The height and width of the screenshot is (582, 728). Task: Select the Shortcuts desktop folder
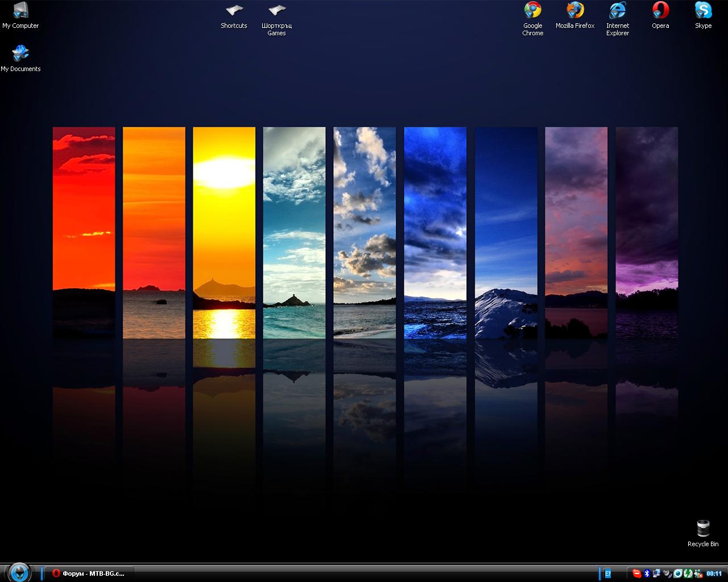[234, 11]
